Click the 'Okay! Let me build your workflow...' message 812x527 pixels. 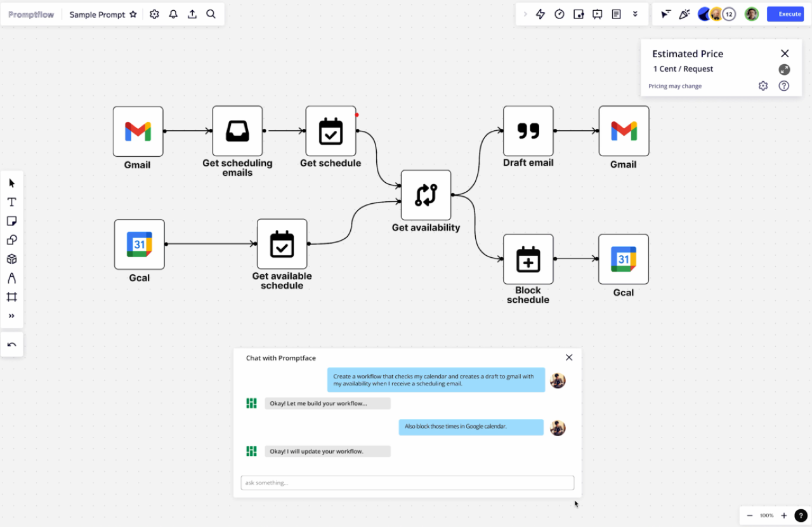327,403
